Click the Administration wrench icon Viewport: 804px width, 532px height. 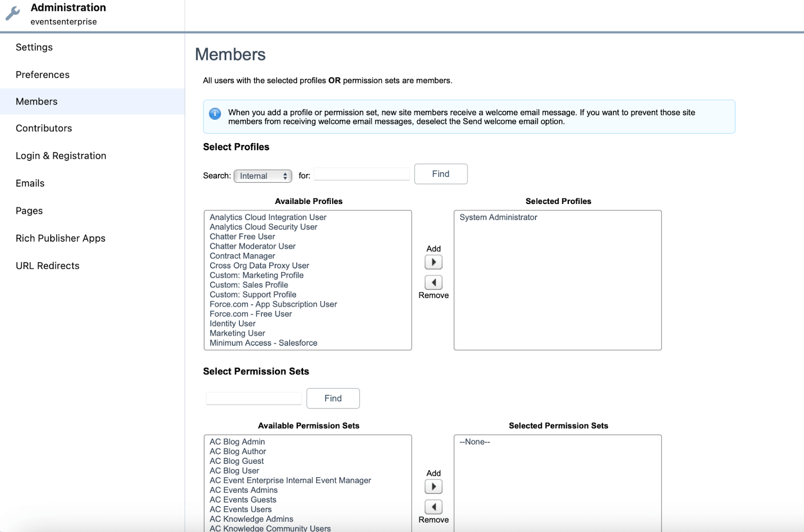click(12, 13)
